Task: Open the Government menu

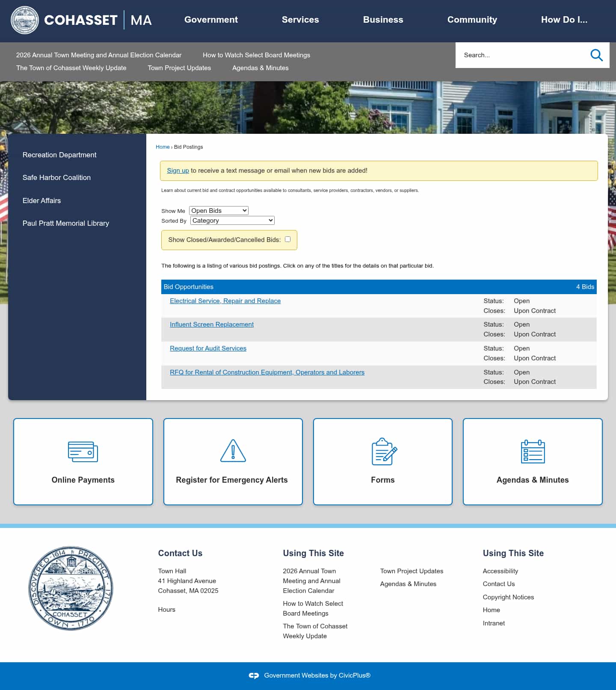Action: [211, 20]
